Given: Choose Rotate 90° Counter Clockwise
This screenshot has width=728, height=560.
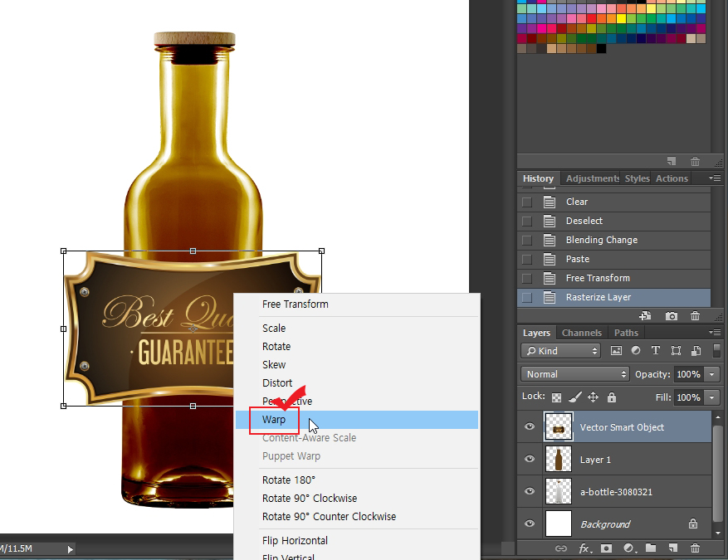Looking at the screenshot, I should (x=357, y=516).
